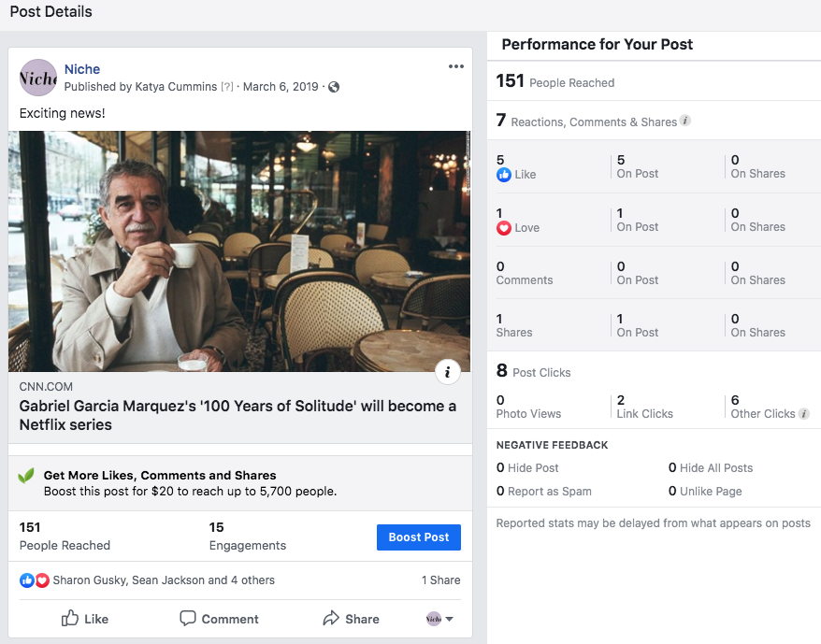This screenshot has width=821, height=644.
Task: Click the Gabriel Garcia Marquez article photo
Action: coord(239,251)
